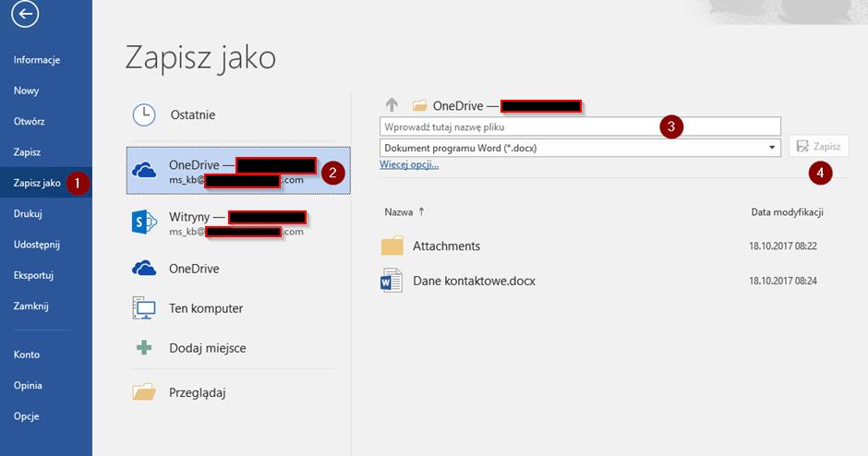This screenshot has height=456, width=868.
Task: Select Udostępnij in the sidebar
Action: tap(37, 245)
